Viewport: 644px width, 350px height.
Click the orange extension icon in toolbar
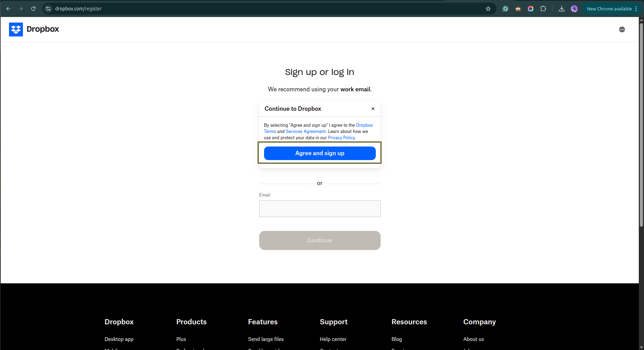pyautogui.click(x=518, y=9)
